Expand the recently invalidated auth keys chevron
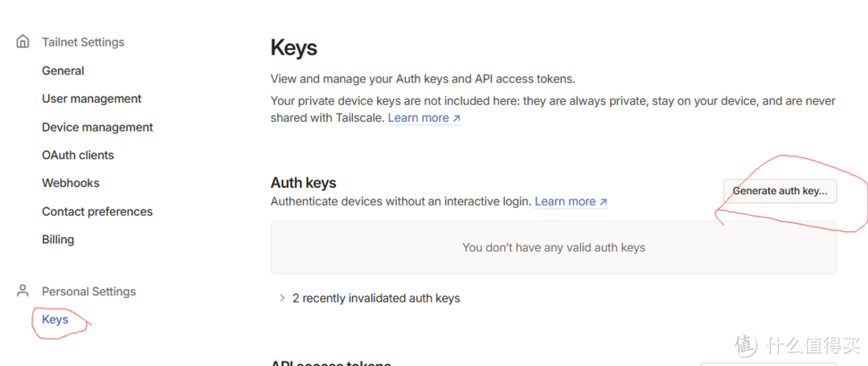The height and width of the screenshot is (366, 868). coord(282,298)
